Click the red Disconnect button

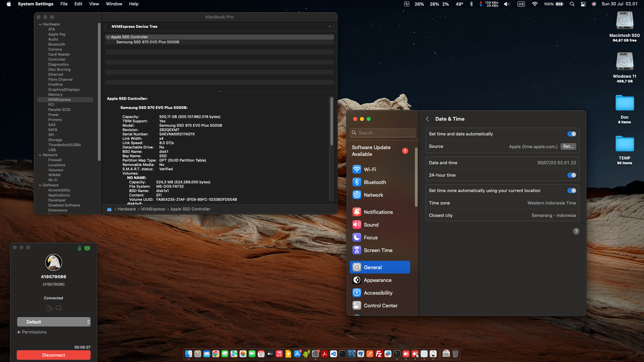point(54,355)
